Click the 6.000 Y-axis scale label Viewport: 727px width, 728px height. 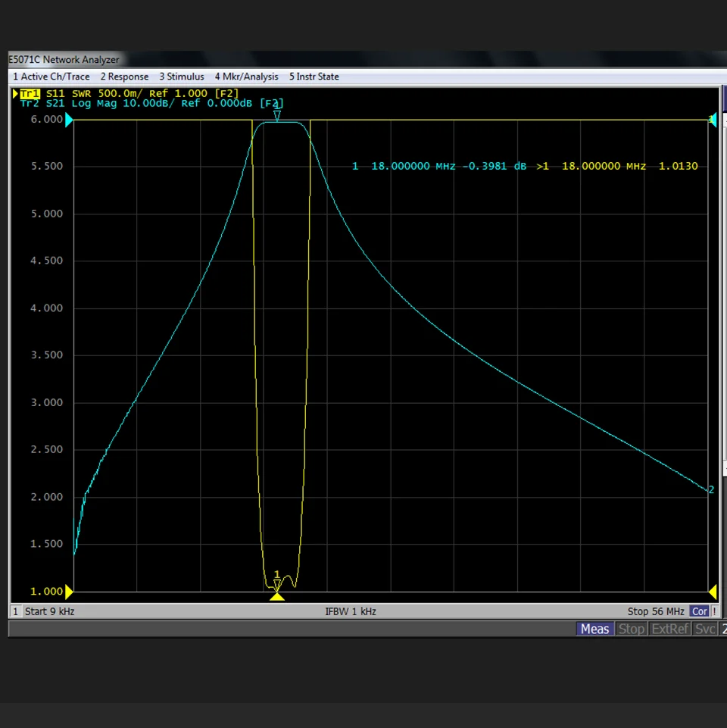point(46,120)
